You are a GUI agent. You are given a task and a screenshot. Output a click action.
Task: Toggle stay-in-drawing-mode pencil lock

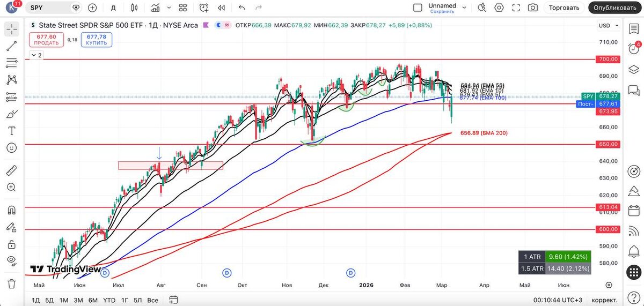[11, 227]
